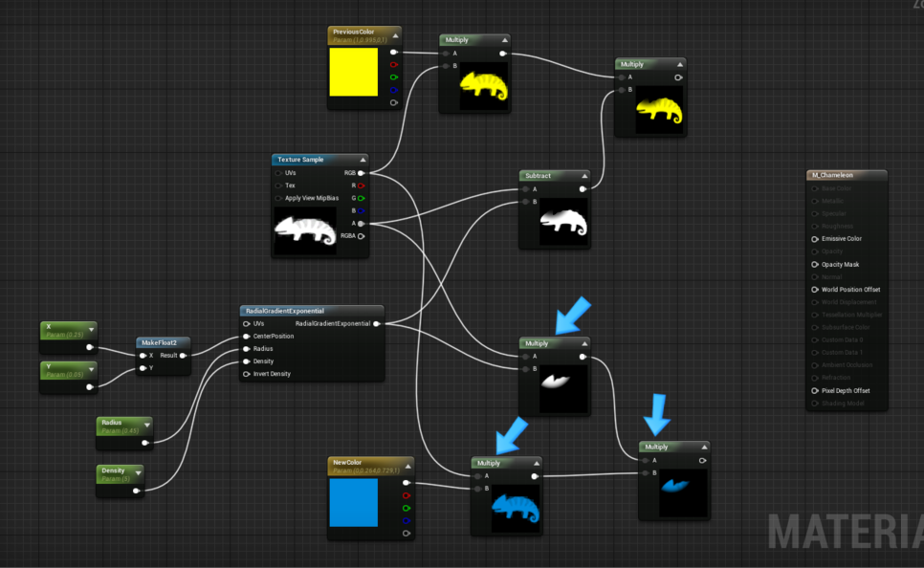Click RadialGradientExponential Radius input pin
Screen dimensions: 924x568
click(247, 349)
